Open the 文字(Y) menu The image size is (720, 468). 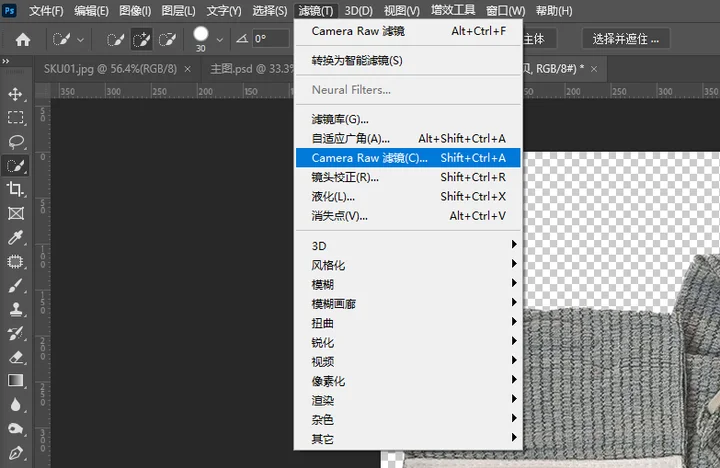(x=224, y=11)
